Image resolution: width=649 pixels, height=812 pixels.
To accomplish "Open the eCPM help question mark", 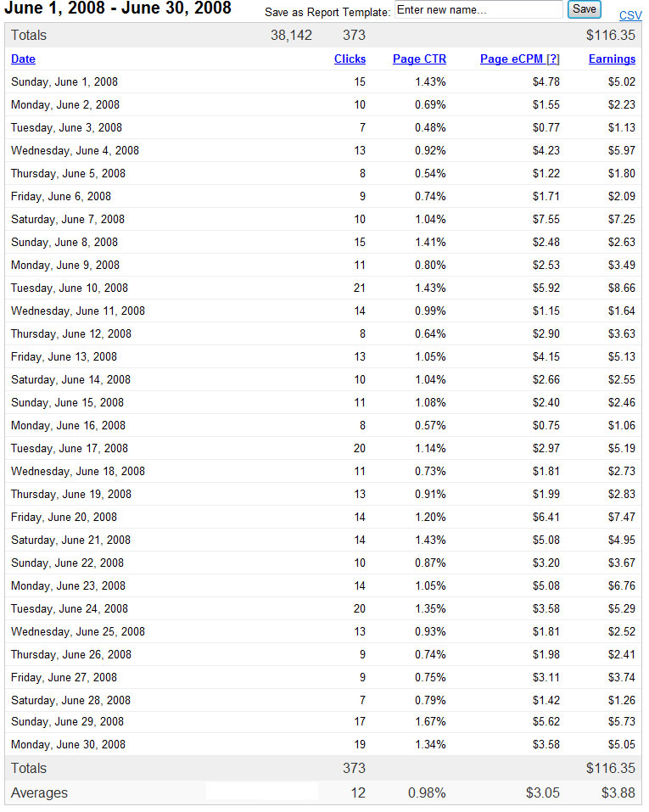I will coord(553,59).
